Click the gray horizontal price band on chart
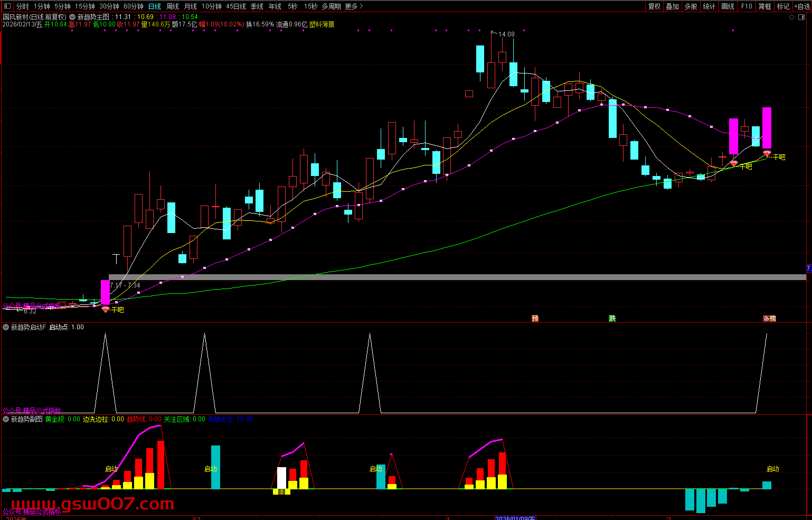The width and height of the screenshot is (812, 520). tap(457, 277)
